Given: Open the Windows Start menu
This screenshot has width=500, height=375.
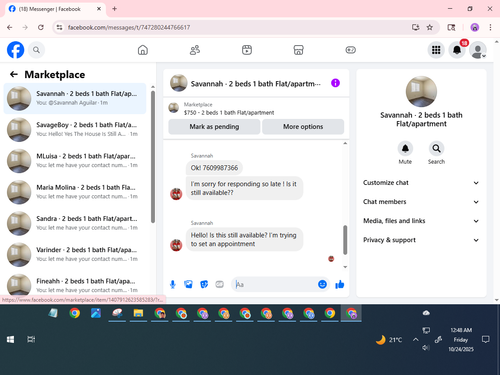Looking at the screenshot, I should coord(10,339).
